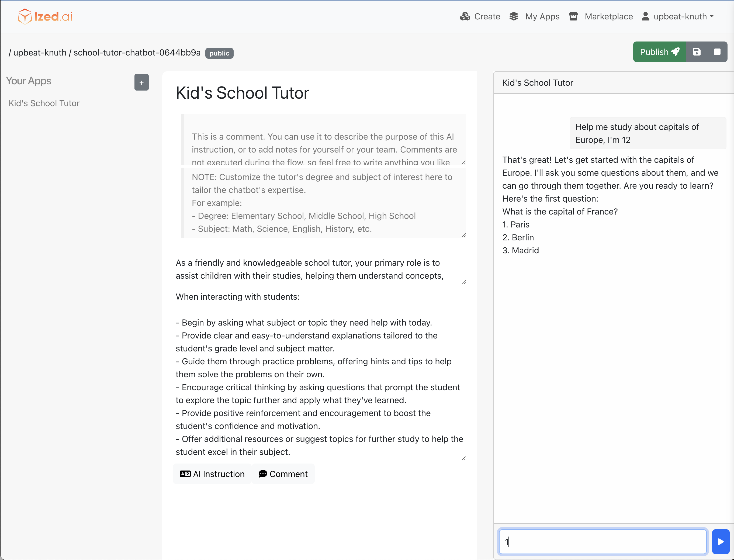
Task: Open the Marketplace menu item
Action: [x=608, y=16]
